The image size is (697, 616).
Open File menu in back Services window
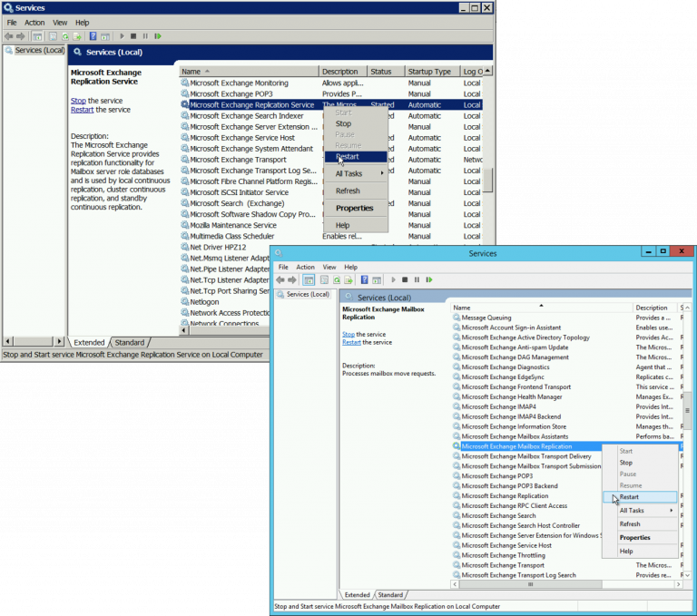pos(12,23)
